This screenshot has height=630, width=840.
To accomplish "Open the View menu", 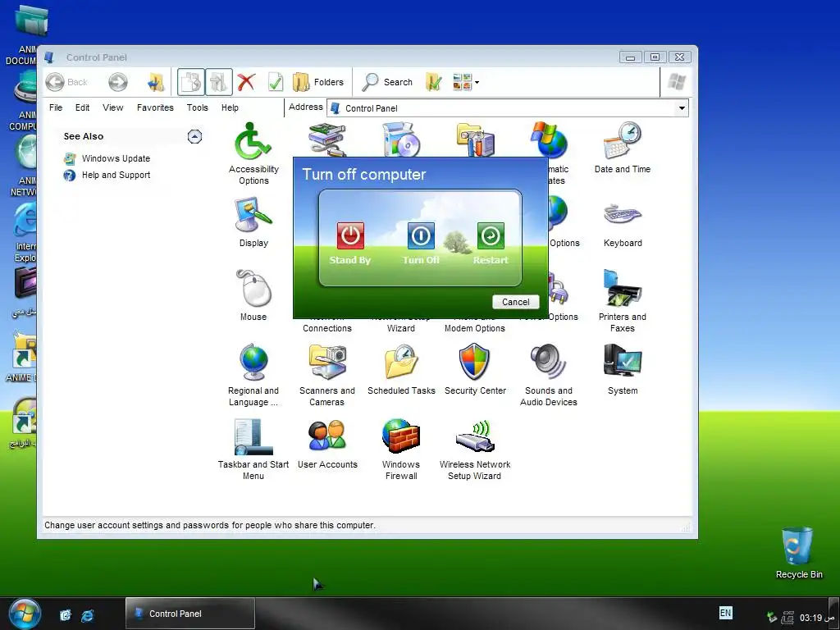I will pos(113,107).
